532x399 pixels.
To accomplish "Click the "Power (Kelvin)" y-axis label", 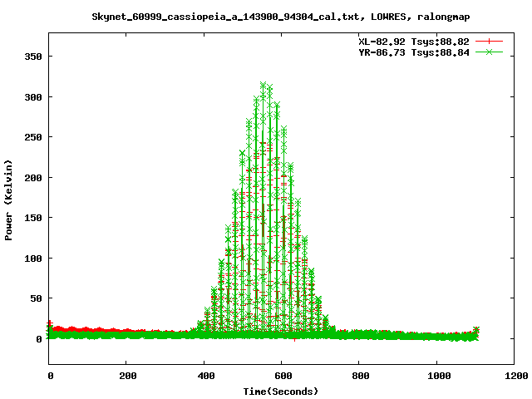I will click(9, 199).
